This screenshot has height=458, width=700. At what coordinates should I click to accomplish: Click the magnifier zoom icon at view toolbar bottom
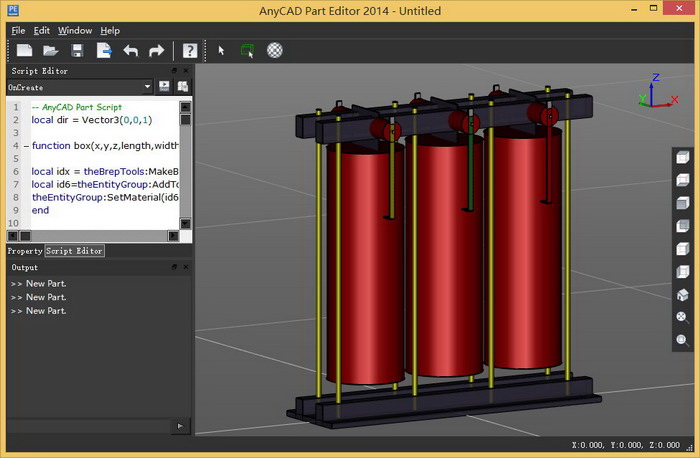tap(682, 340)
